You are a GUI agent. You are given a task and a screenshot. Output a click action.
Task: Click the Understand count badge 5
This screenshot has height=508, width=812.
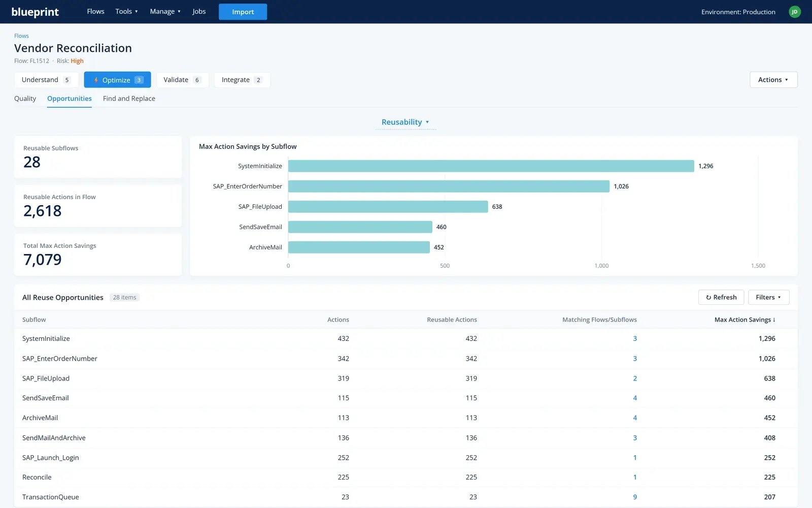pyautogui.click(x=67, y=80)
